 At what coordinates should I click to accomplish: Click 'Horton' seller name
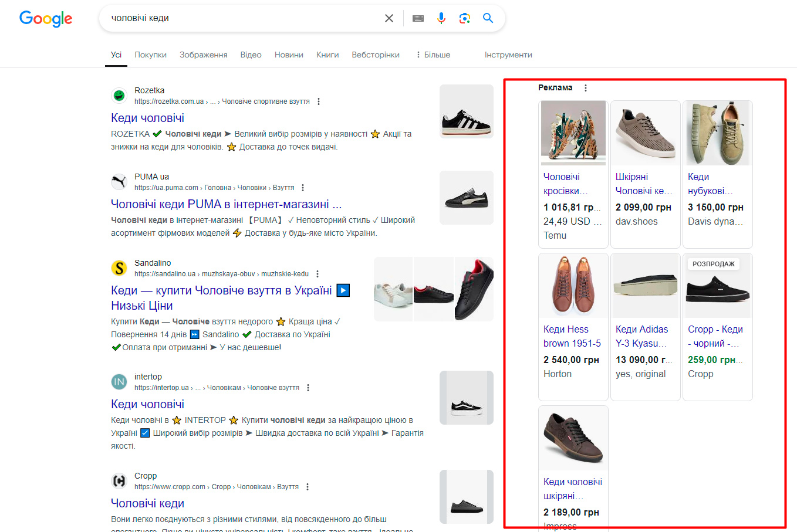558,374
